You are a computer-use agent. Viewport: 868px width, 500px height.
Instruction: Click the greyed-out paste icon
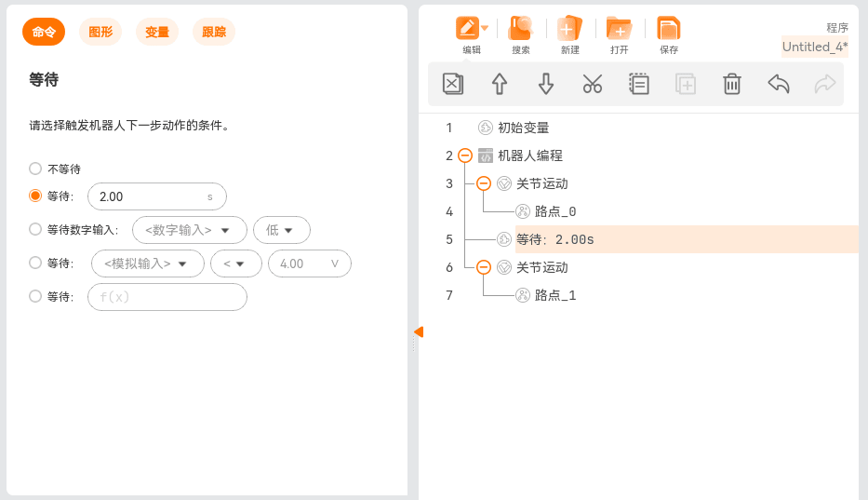tap(686, 84)
